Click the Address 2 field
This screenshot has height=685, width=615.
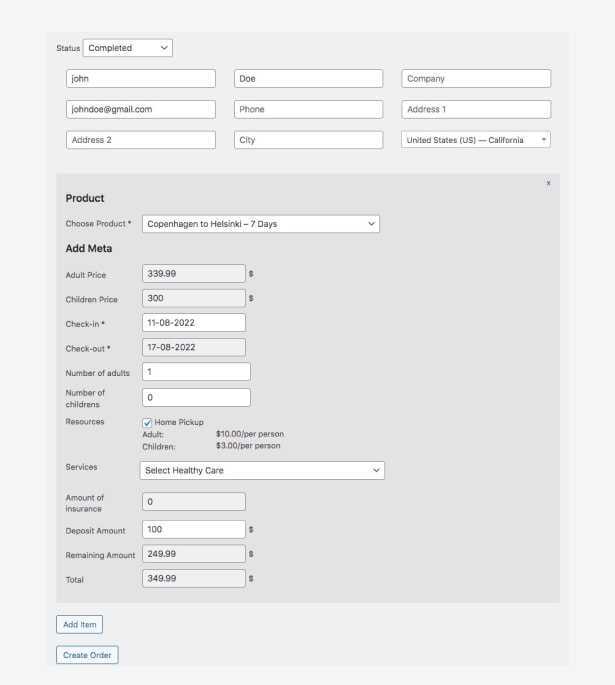[x=141, y=140]
